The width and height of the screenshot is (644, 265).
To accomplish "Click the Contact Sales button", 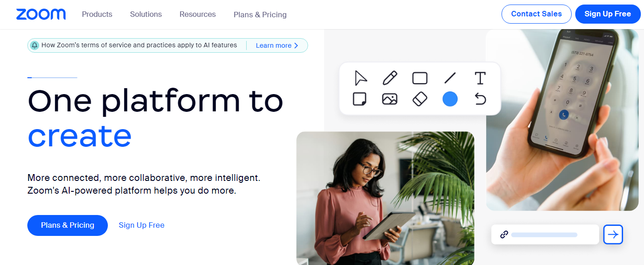I will click(x=536, y=14).
